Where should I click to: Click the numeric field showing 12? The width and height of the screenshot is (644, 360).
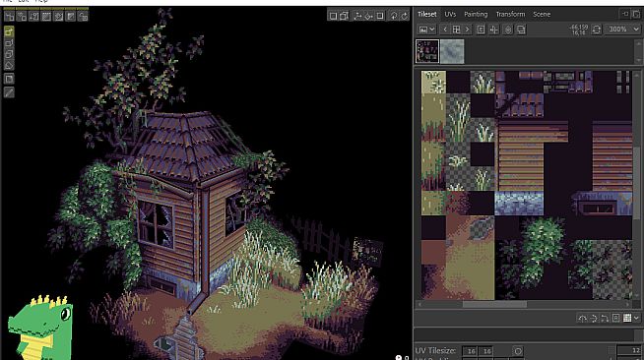click(629, 350)
